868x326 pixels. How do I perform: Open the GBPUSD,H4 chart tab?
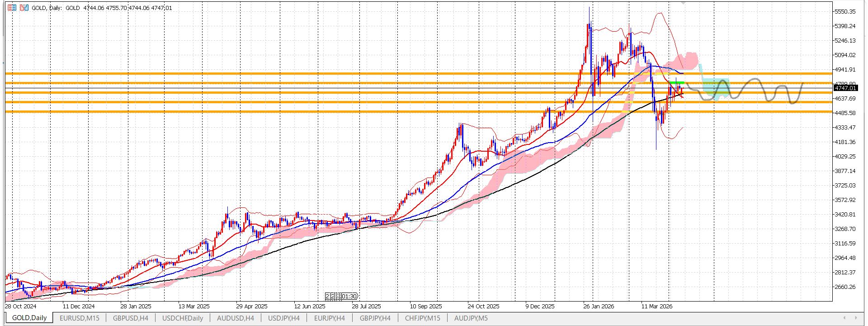131,318
